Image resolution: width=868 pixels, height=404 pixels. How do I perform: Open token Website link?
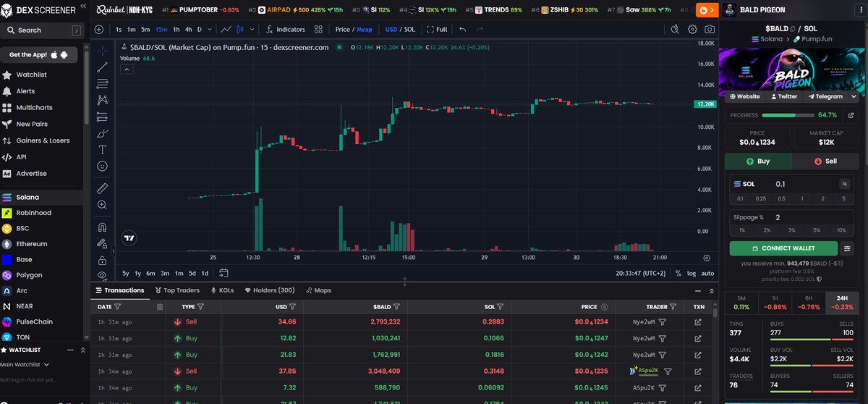(745, 96)
